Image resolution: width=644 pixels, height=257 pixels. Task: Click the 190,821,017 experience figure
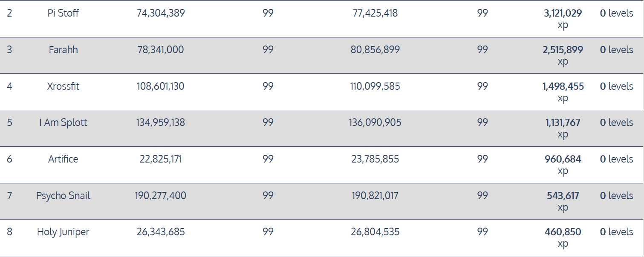tap(375, 196)
